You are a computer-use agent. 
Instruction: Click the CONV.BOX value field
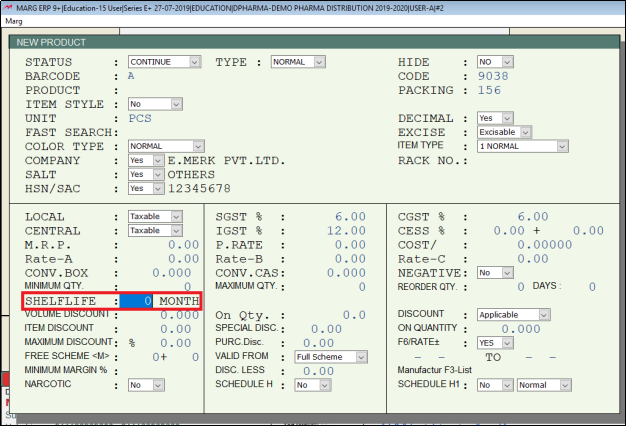click(x=172, y=273)
